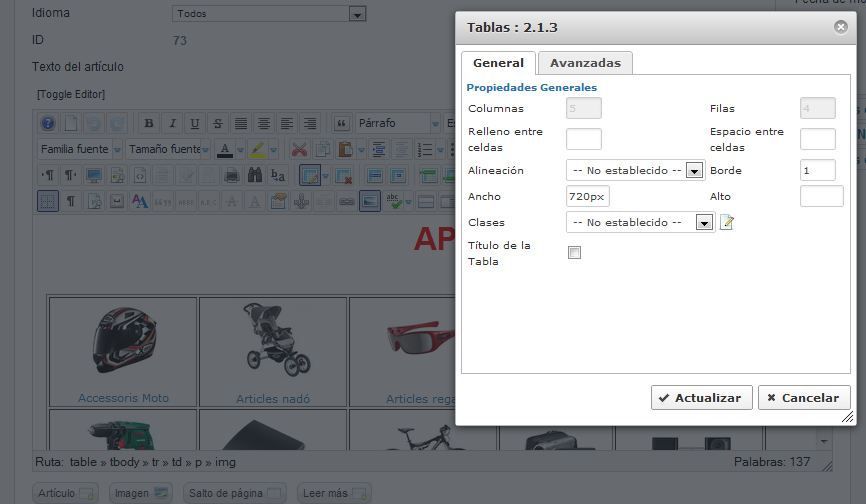The width and height of the screenshot is (866, 504).
Task: Apply right text alignment
Action: [310, 123]
